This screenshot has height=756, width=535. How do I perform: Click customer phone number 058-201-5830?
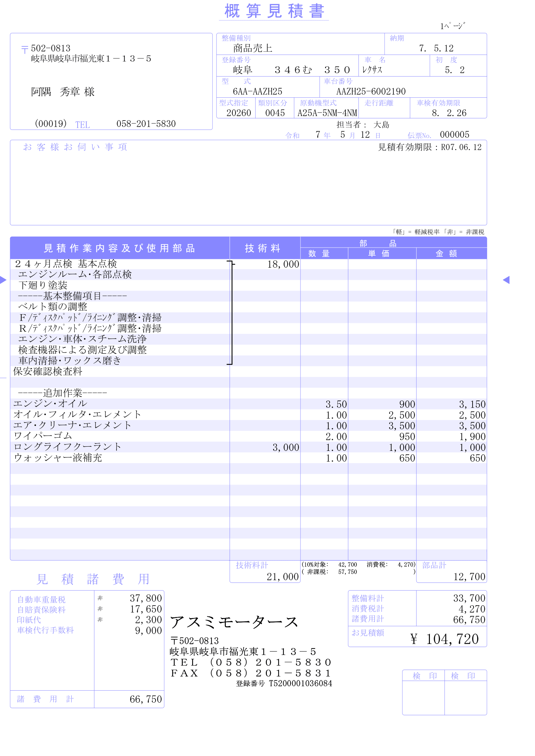click(146, 124)
